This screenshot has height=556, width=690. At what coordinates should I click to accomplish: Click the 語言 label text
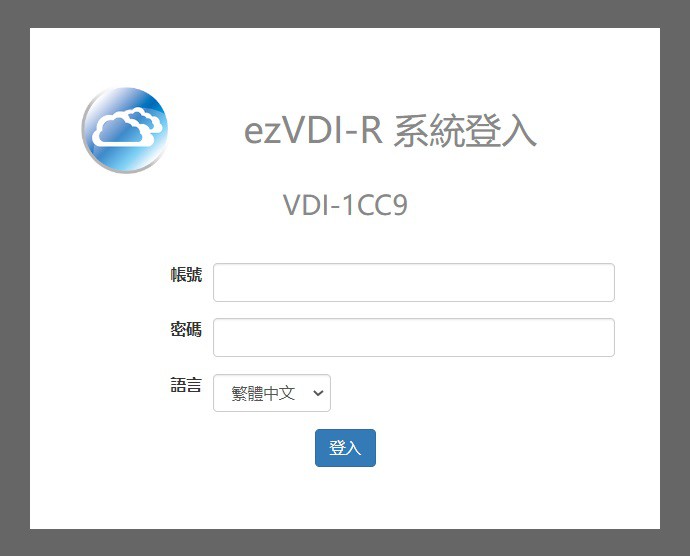[186, 385]
